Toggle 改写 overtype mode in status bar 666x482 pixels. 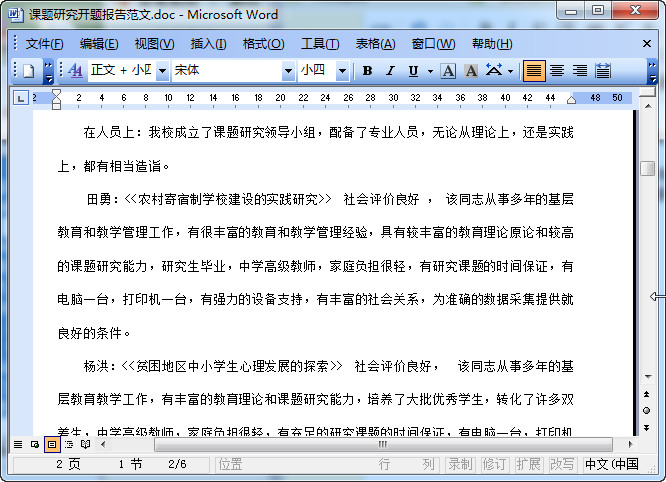(562, 464)
